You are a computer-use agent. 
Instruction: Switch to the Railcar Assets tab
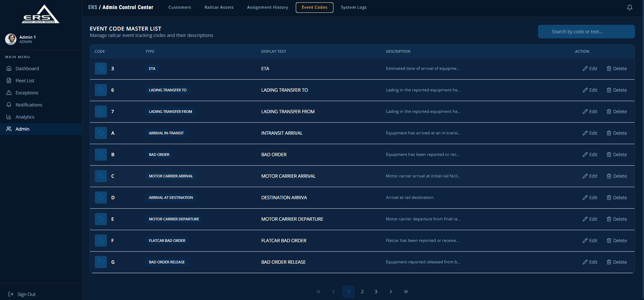(x=219, y=7)
